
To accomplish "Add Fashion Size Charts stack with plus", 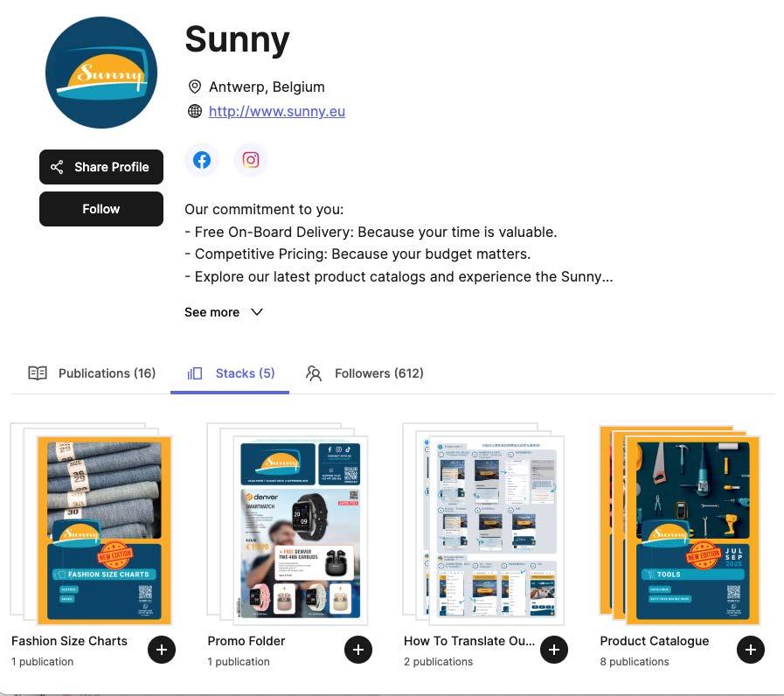I will pyautogui.click(x=162, y=650).
